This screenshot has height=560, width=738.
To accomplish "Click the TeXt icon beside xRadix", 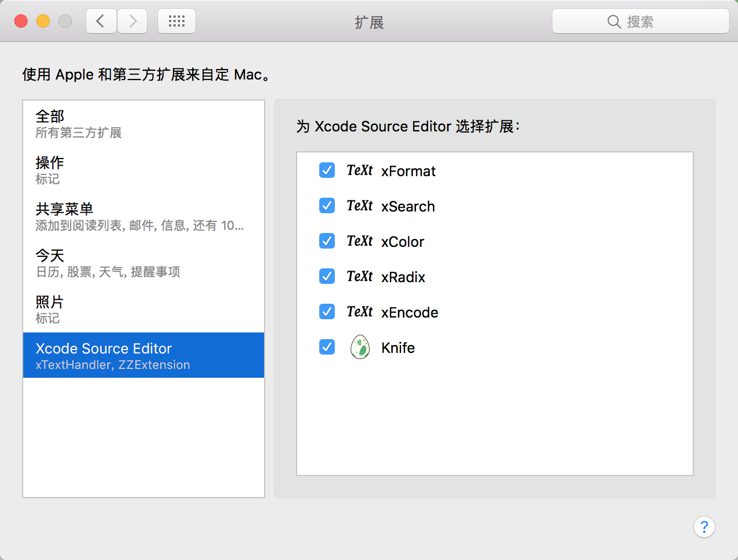I will pyautogui.click(x=360, y=277).
